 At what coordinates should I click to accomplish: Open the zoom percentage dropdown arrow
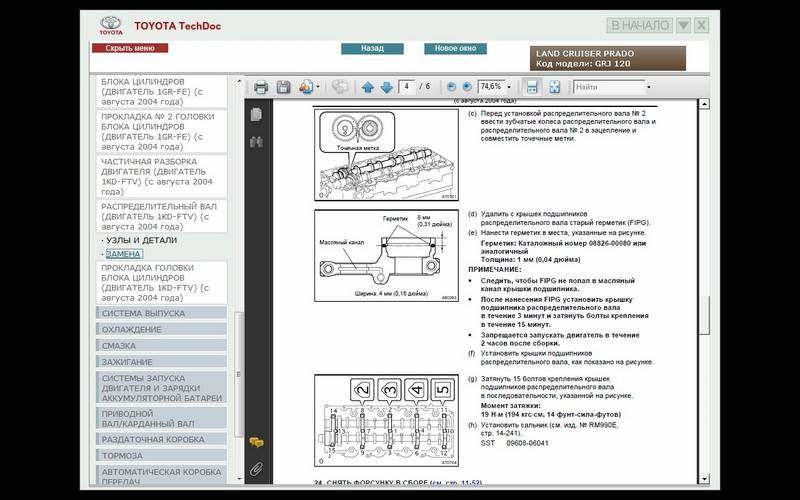coord(509,87)
